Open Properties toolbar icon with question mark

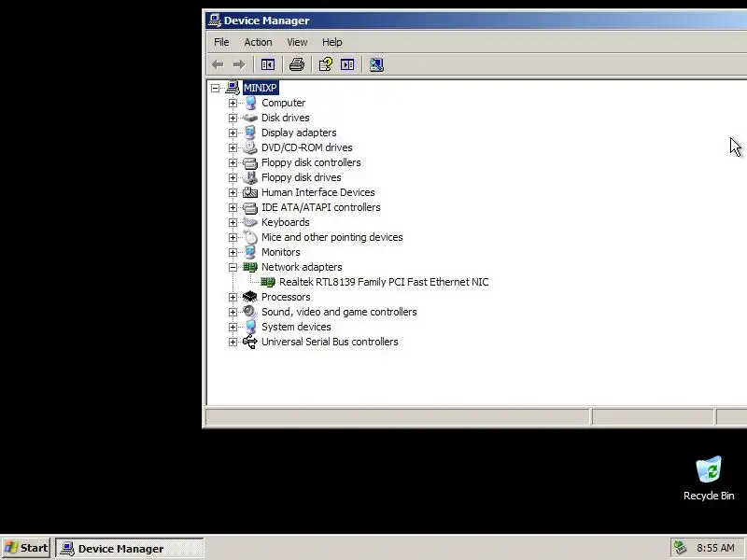tap(326, 64)
